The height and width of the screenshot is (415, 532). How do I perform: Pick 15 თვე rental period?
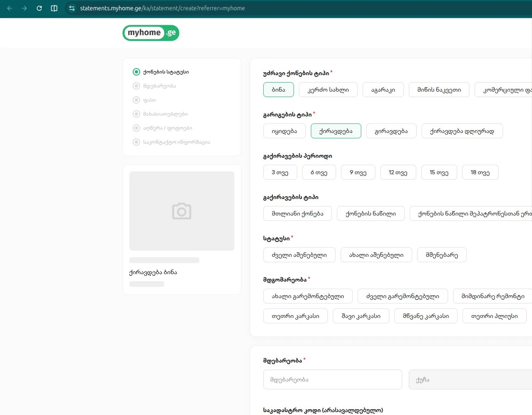click(439, 172)
